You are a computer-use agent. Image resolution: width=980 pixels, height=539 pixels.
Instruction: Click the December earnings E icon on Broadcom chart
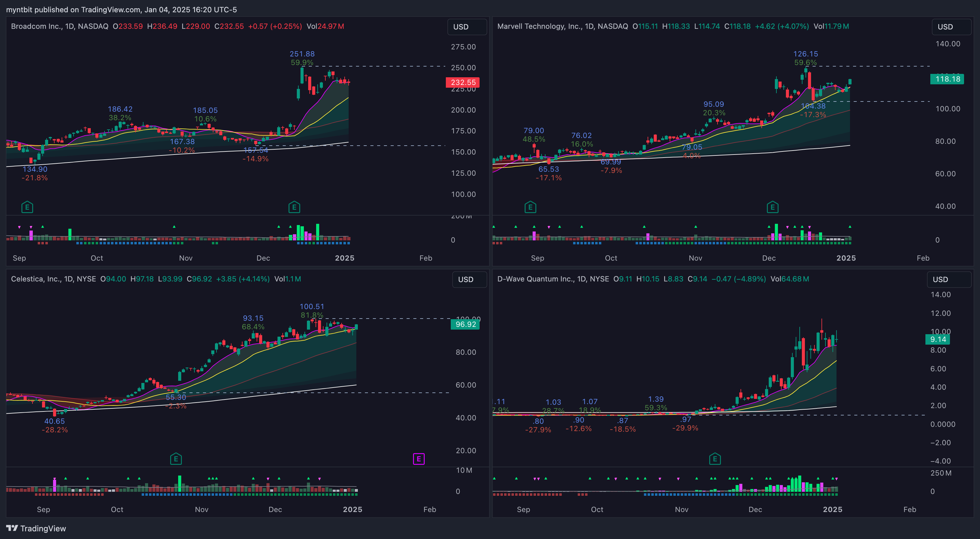[x=294, y=207]
